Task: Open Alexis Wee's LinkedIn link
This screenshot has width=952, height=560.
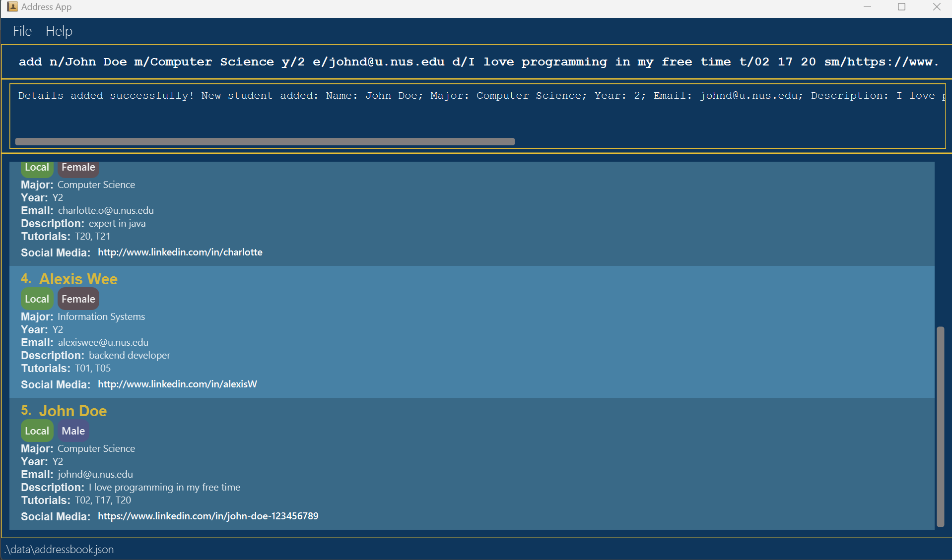Action: click(x=177, y=384)
